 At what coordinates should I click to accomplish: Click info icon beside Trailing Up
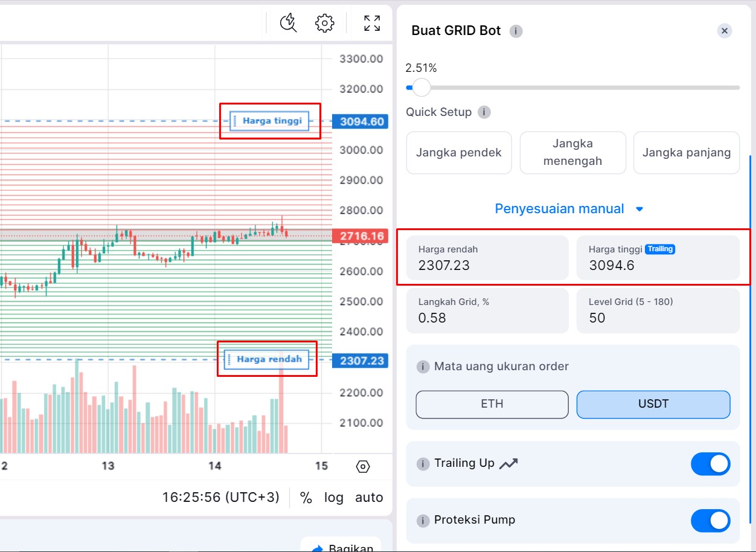click(x=423, y=464)
